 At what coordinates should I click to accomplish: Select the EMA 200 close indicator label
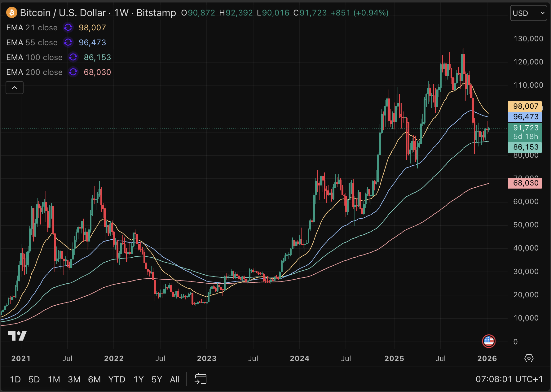click(x=34, y=72)
